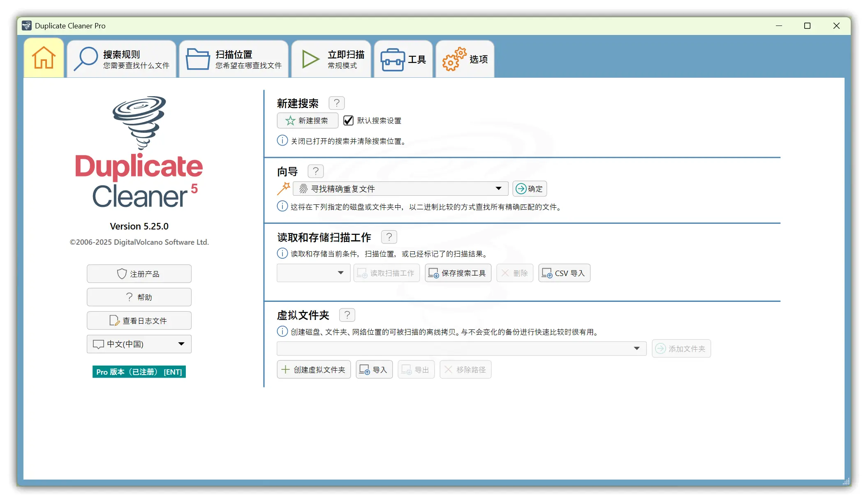Confirm the wizard with 确定 button

(530, 189)
